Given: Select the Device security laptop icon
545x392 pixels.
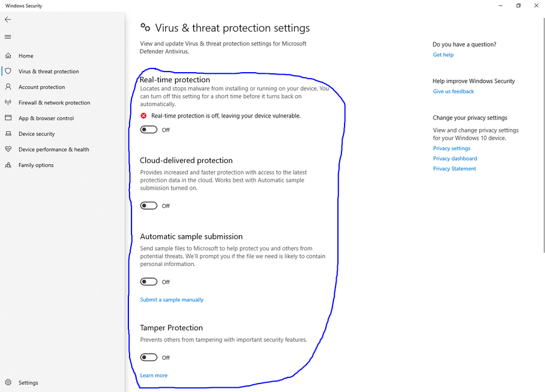Looking at the screenshot, I should [8, 133].
